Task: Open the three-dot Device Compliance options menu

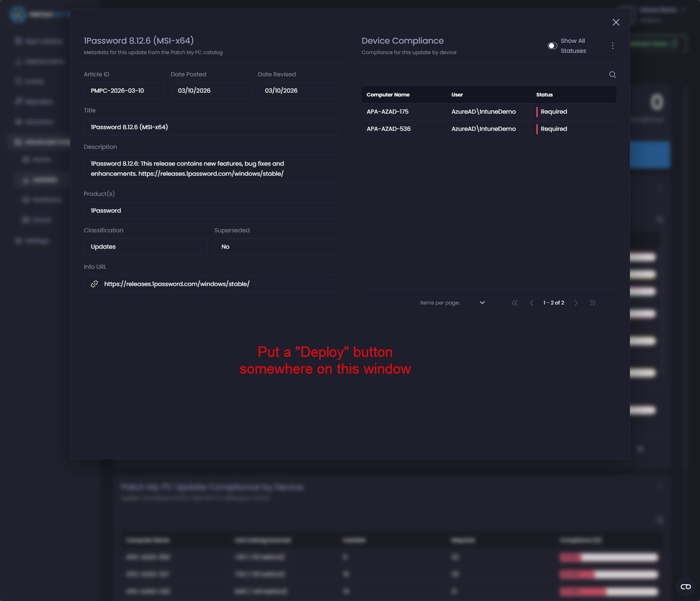Action: pos(612,46)
